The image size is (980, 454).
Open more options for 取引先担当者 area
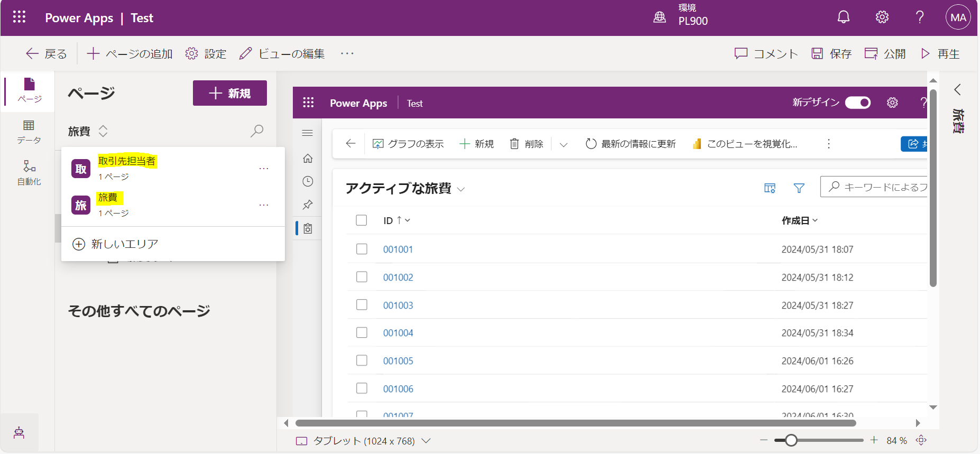[x=264, y=169]
